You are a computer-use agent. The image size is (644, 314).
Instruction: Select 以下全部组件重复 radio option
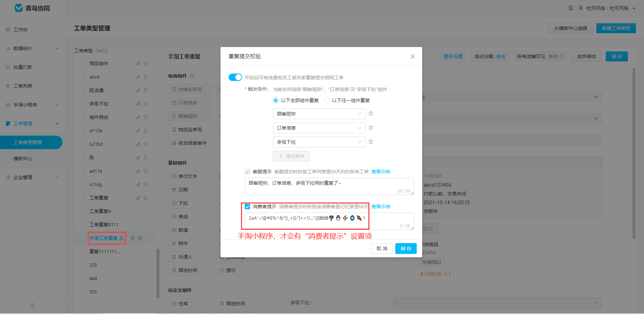296,100
